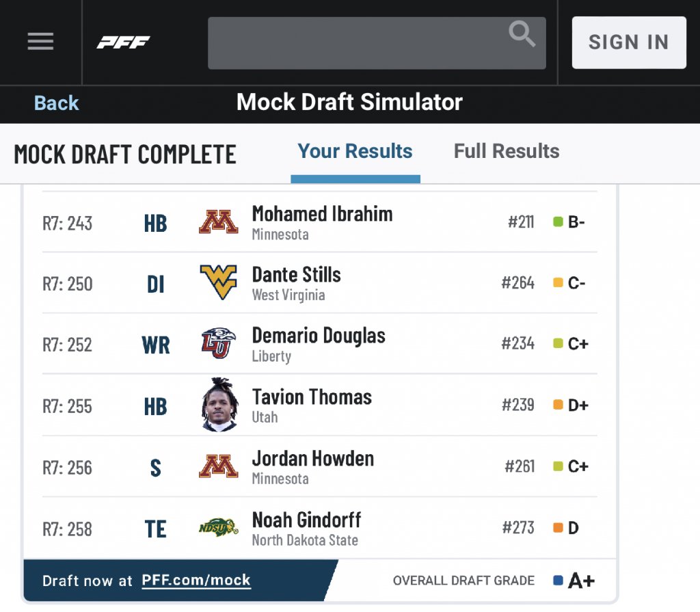Viewport: 700px width, 612px height.
Task: Go Back from the Mock Draft Simulator
Action: 56,103
